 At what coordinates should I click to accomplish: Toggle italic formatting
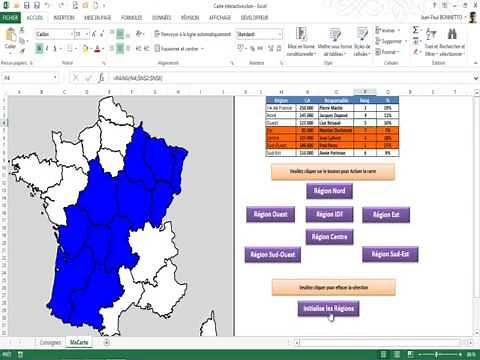[47, 49]
